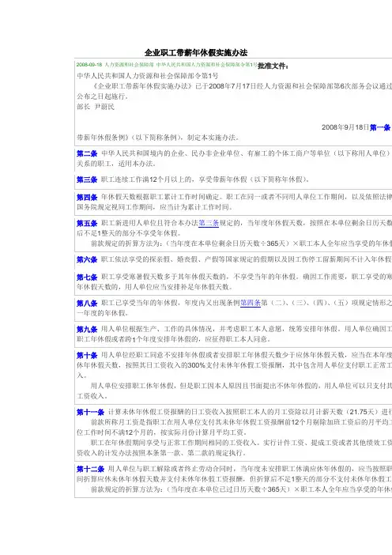This screenshot has width=392, height=555.
Task: Click the 第三条 link inside Article Five
Action: pyautogui.click(x=209, y=224)
